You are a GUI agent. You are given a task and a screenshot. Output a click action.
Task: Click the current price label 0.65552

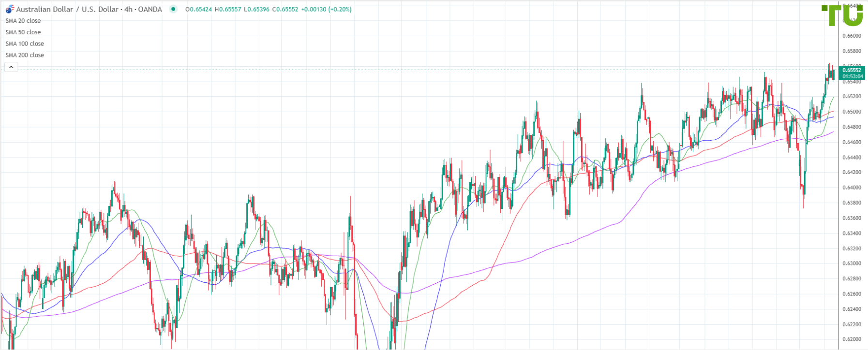[853, 70]
